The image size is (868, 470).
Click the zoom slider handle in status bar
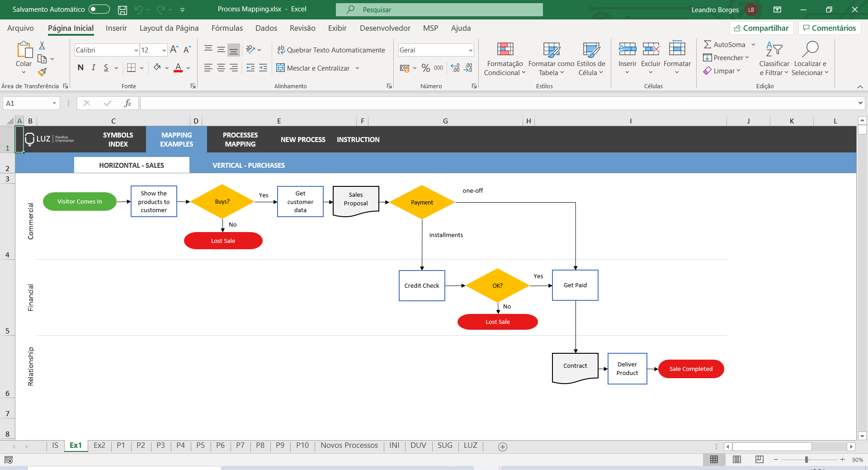click(x=806, y=459)
